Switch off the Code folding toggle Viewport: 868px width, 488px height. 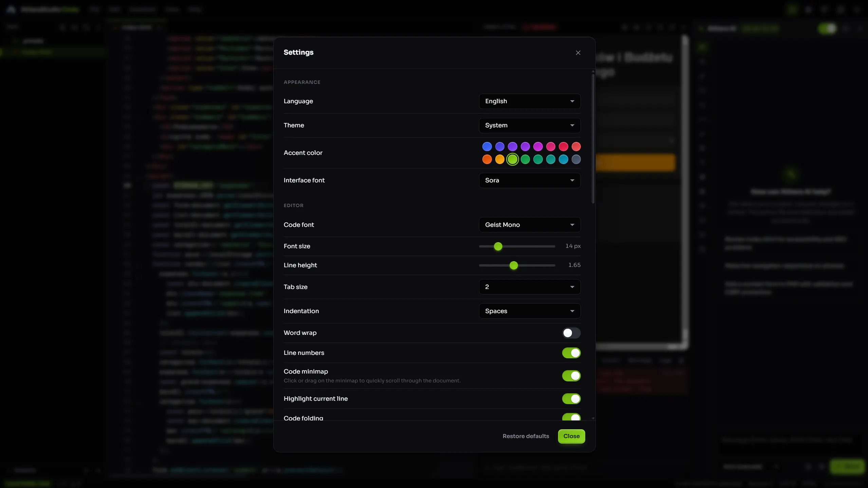(x=571, y=417)
